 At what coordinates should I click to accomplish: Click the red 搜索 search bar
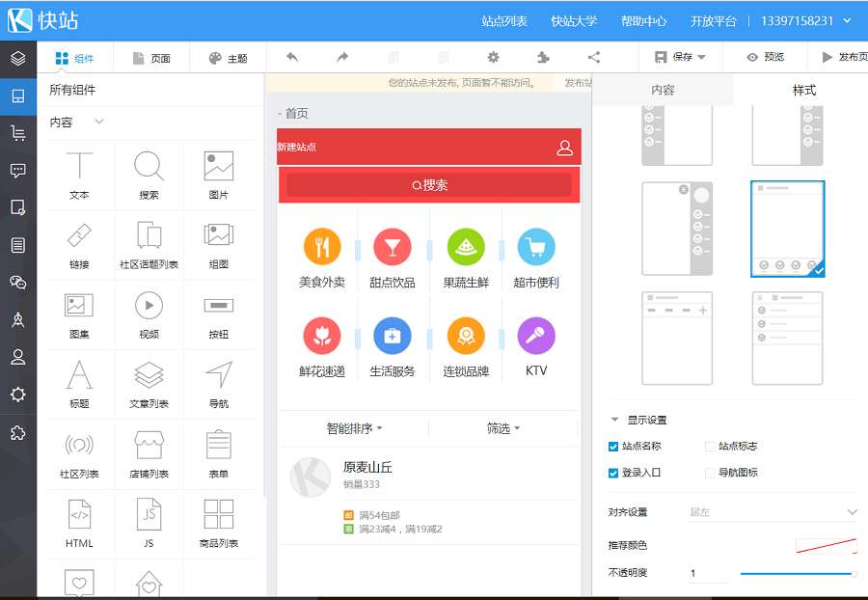tap(429, 185)
